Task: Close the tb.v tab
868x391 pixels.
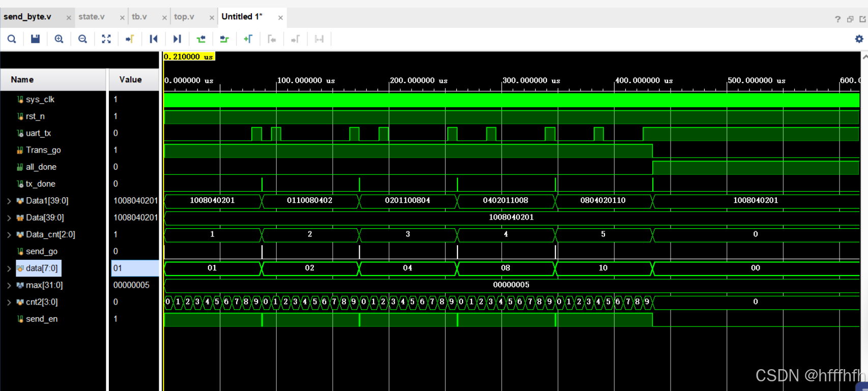Action: [164, 18]
